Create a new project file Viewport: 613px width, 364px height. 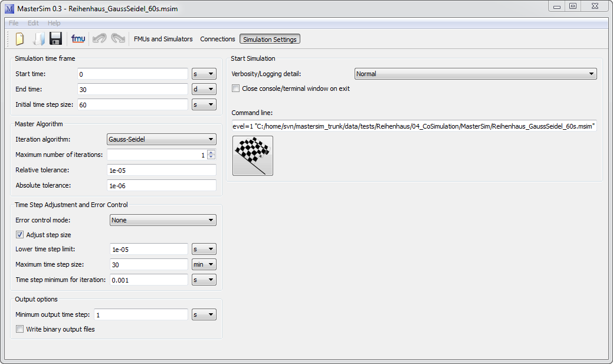(19, 38)
